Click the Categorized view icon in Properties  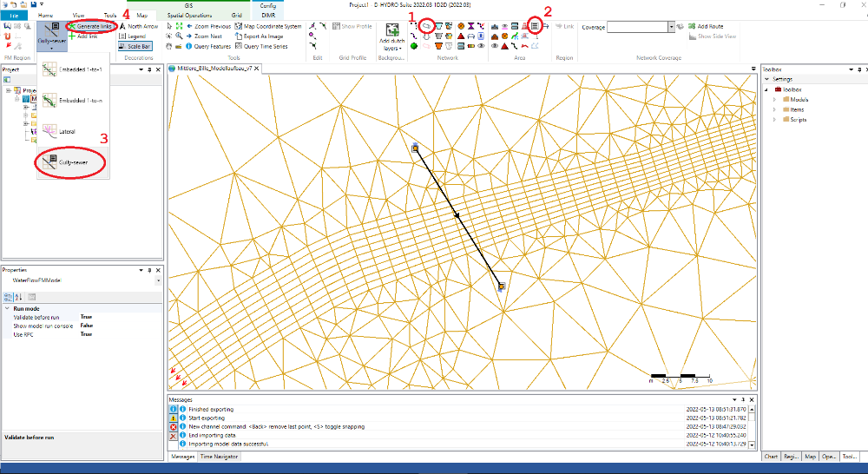click(x=8, y=298)
